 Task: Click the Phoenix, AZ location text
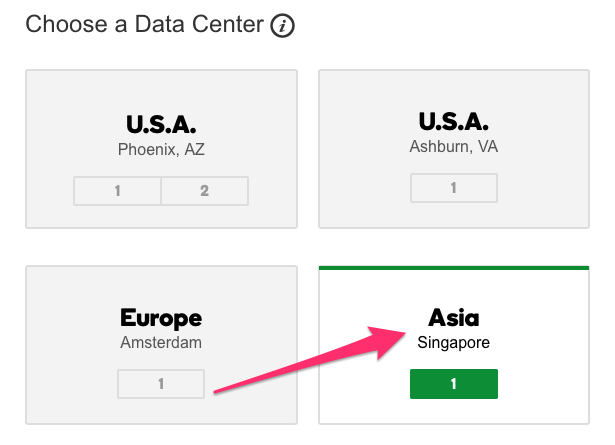[x=161, y=149]
